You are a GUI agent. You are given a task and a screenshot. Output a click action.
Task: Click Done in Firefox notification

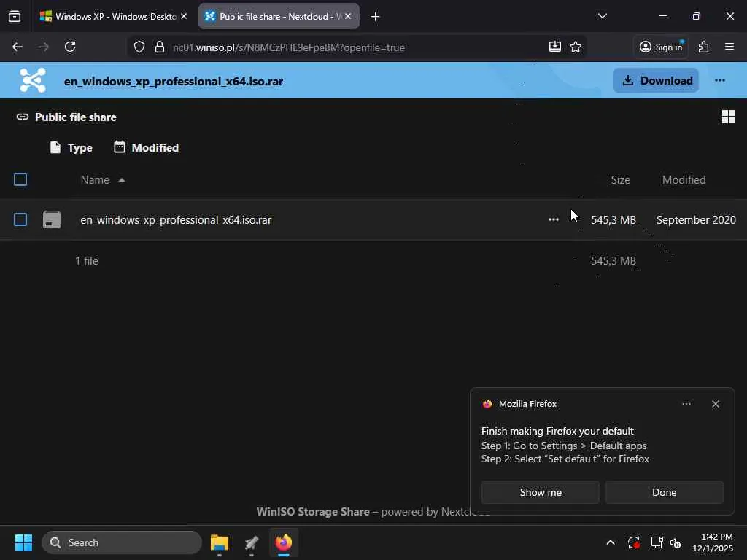point(664,492)
